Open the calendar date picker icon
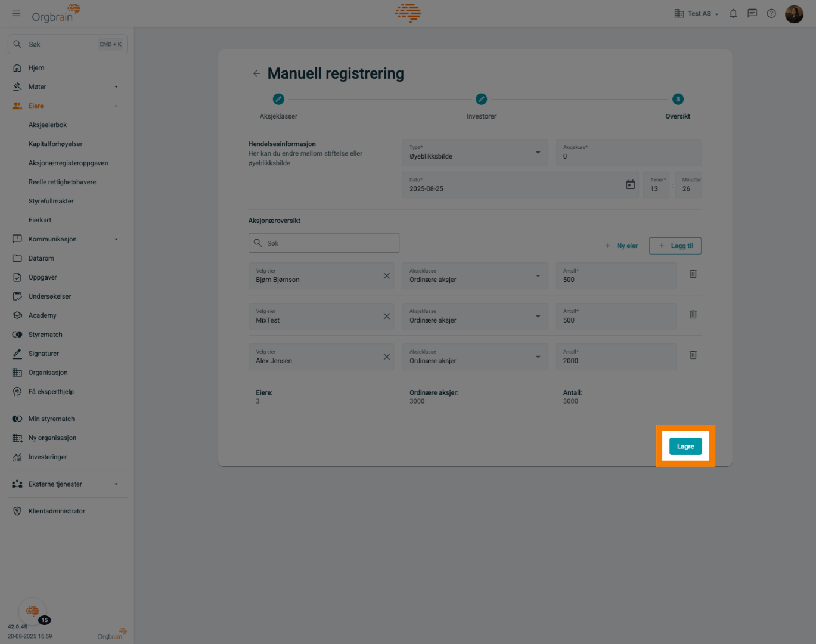This screenshot has height=644, width=816. (x=630, y=185)
